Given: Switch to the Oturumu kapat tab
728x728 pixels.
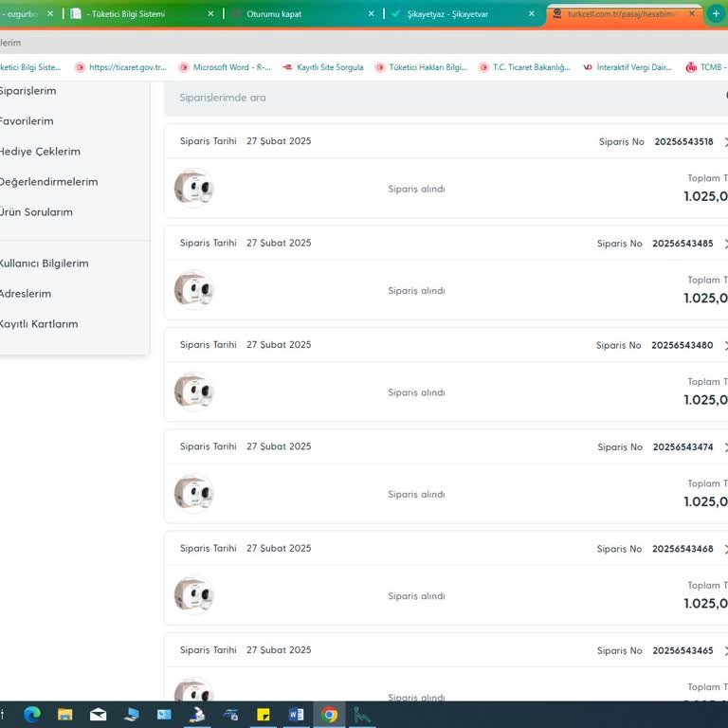Looking at the screenshot, I should click(x=301, y=14).
